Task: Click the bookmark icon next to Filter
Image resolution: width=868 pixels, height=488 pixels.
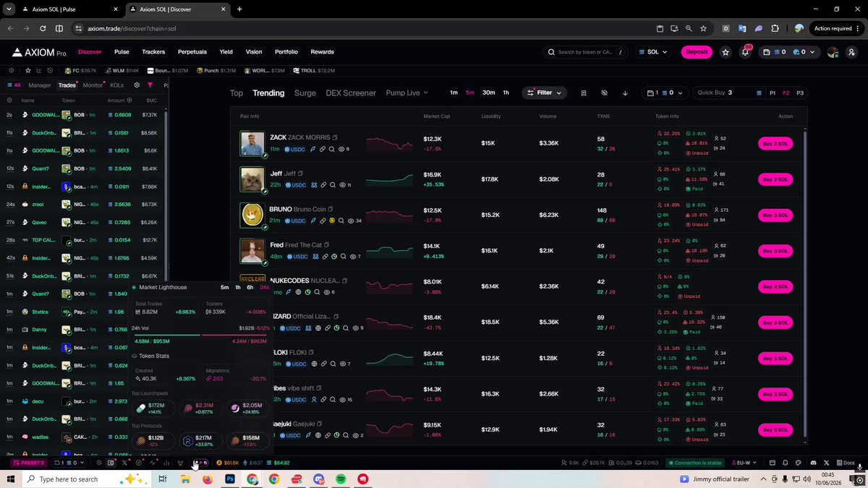Action: [583, 93]
